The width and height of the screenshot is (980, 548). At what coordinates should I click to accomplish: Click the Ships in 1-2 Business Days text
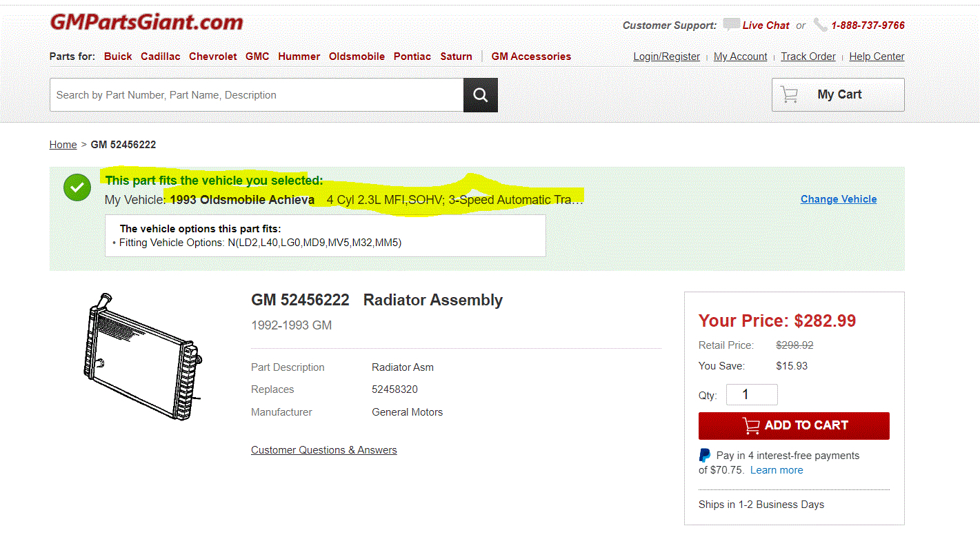(x=761, y=505)
